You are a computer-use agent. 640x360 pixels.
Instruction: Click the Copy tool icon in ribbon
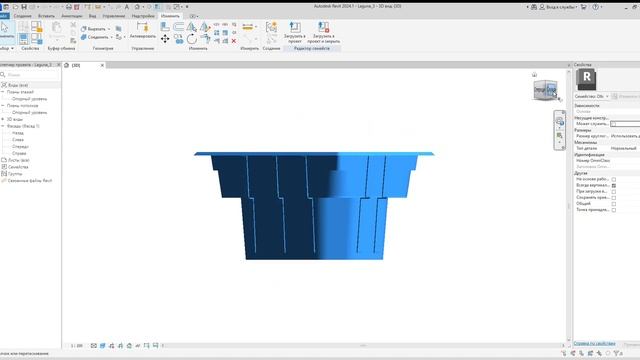pyautogui.click(x=178, y=39)
